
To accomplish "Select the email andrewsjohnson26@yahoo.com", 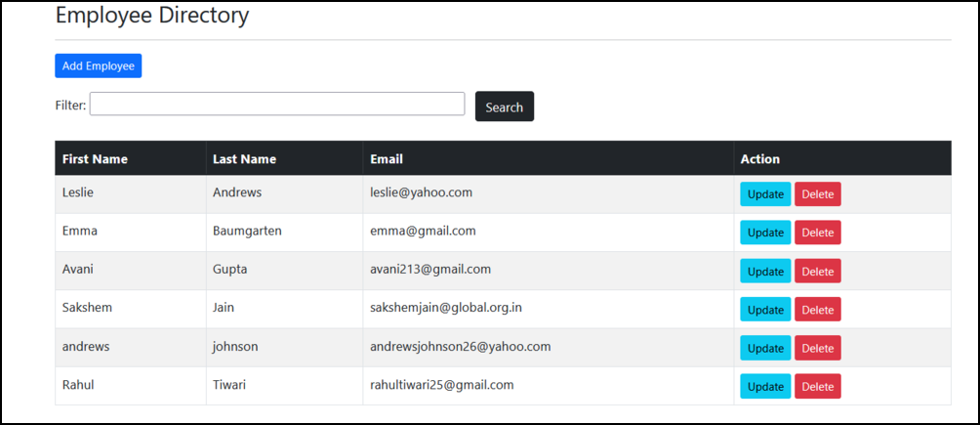I will [x=461, y=346].
